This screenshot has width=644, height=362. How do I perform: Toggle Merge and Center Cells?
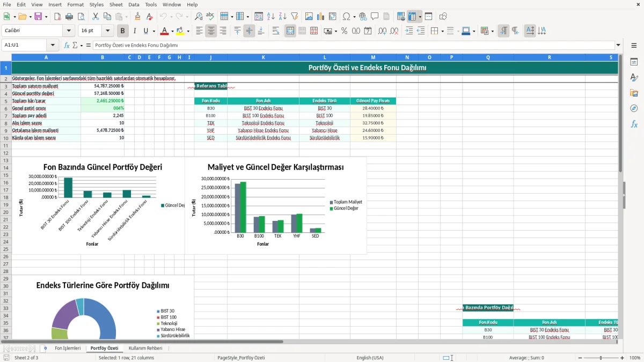coord(290,31)
